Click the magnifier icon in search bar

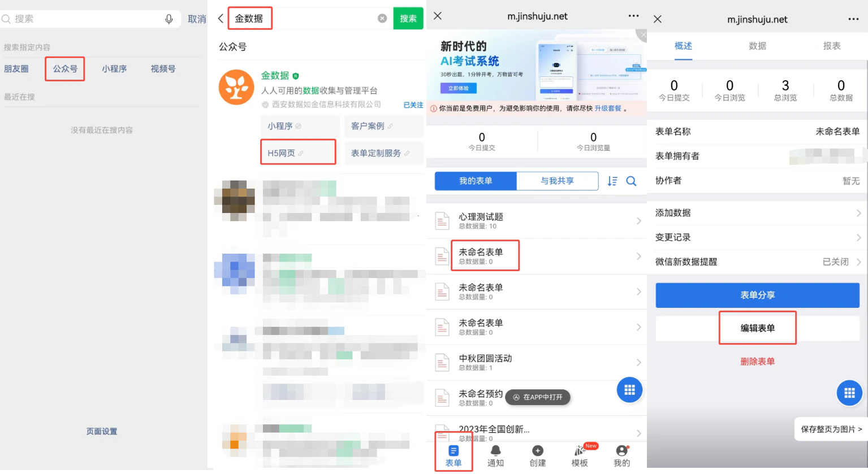click(x=6, y=19)
